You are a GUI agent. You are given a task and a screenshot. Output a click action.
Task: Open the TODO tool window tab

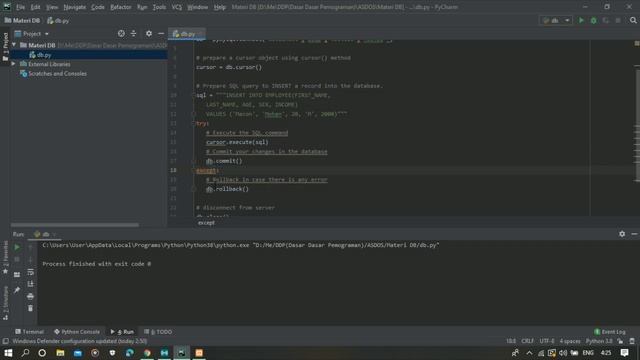coord(158,332)
